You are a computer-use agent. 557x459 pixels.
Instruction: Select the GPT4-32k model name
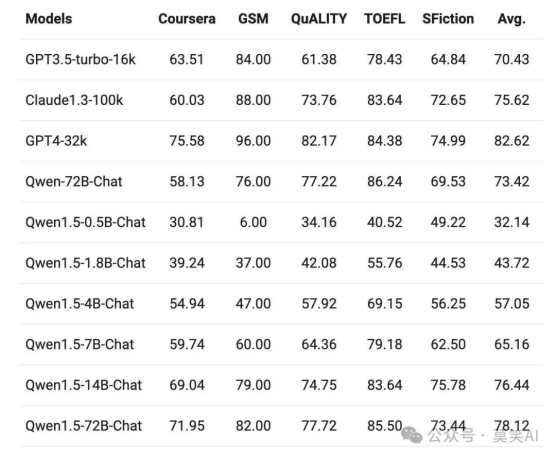[x=56, y=141]
